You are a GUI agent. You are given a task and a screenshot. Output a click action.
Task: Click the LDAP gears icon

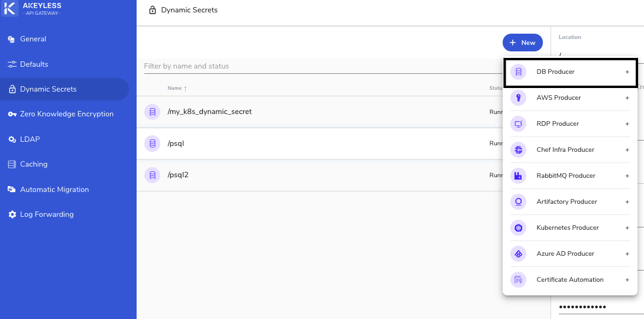(12, 139)
